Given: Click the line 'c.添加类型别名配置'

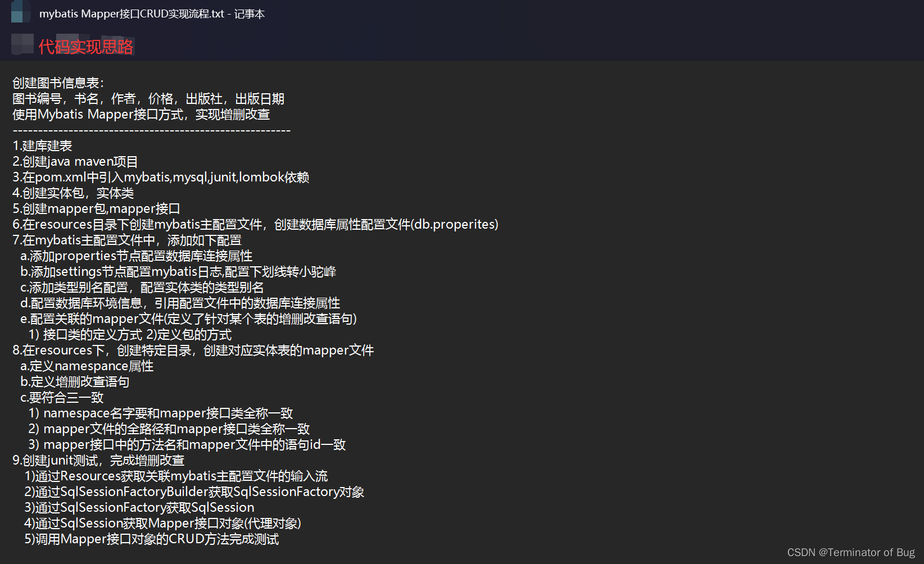Looking at the screenshot, I should point(142,288).
